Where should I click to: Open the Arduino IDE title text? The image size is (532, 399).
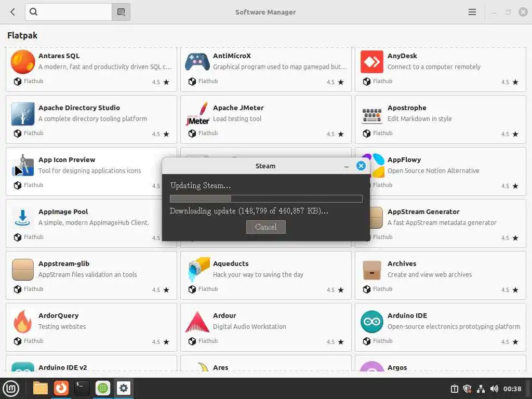click(407, 315)
